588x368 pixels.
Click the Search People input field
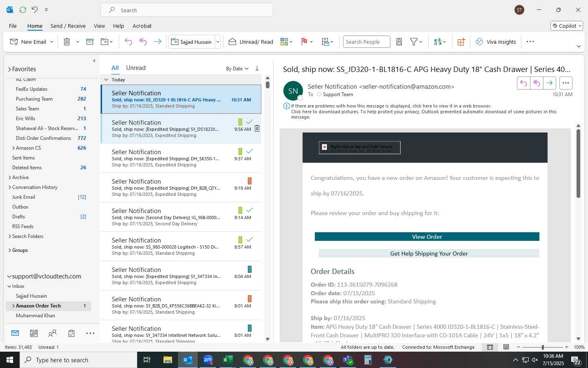pos(367,42)
